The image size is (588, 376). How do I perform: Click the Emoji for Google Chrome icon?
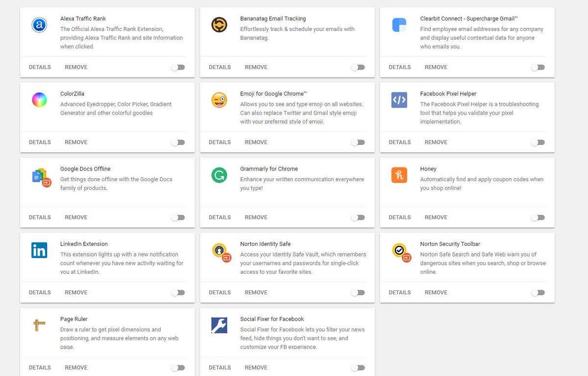[x=219, y=100]
